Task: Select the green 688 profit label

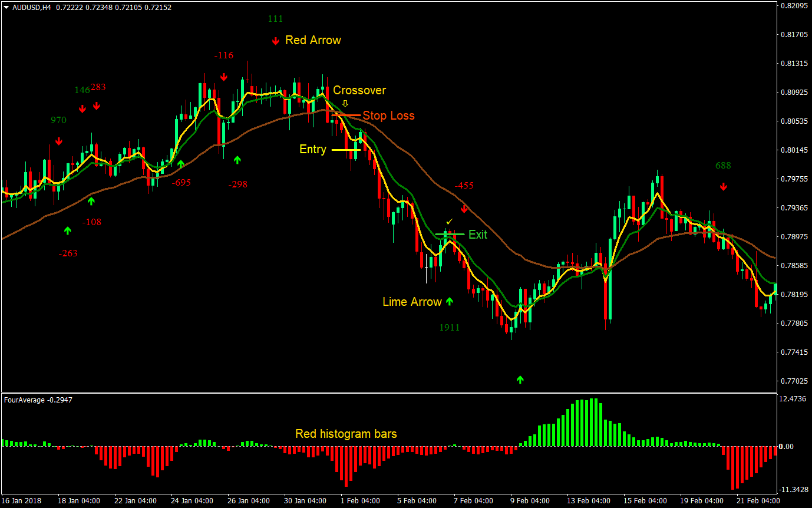Action: (x=723, y=166)
